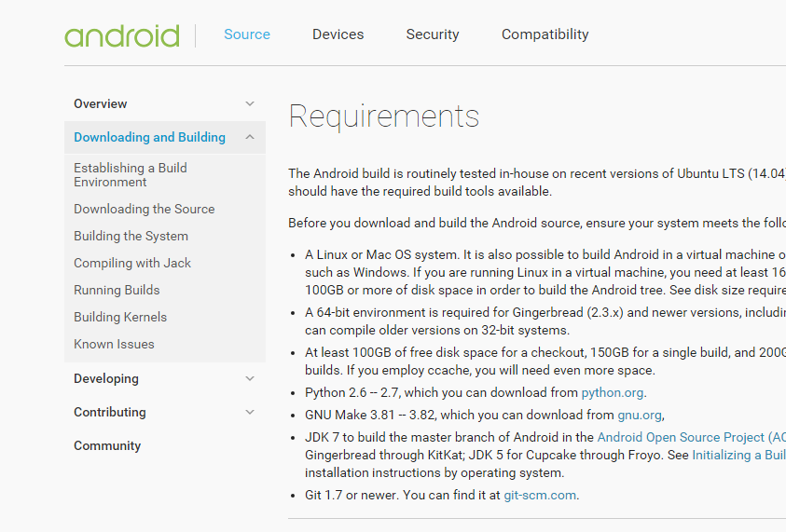
Task: Follow the python.org link
Action: click(x=612, y=393)
